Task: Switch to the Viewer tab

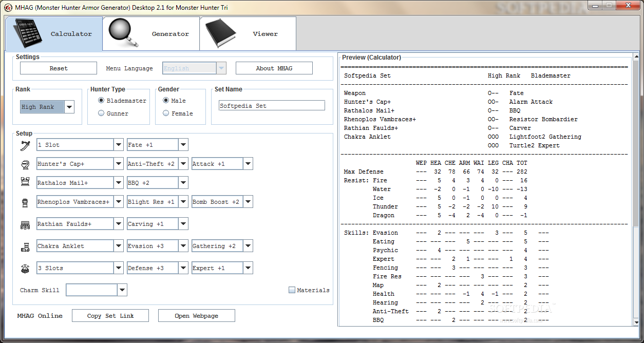Action: tap(248, 34)
